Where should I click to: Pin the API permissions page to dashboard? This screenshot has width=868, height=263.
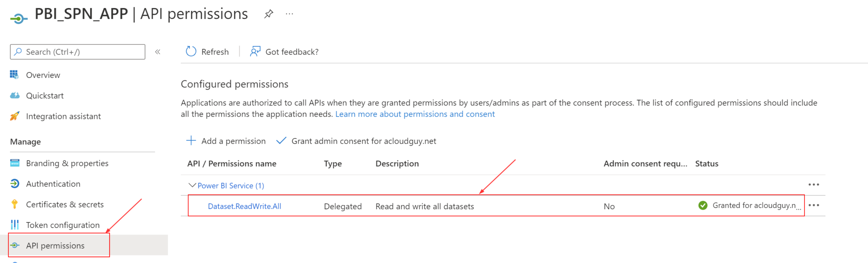coord(268,13)
